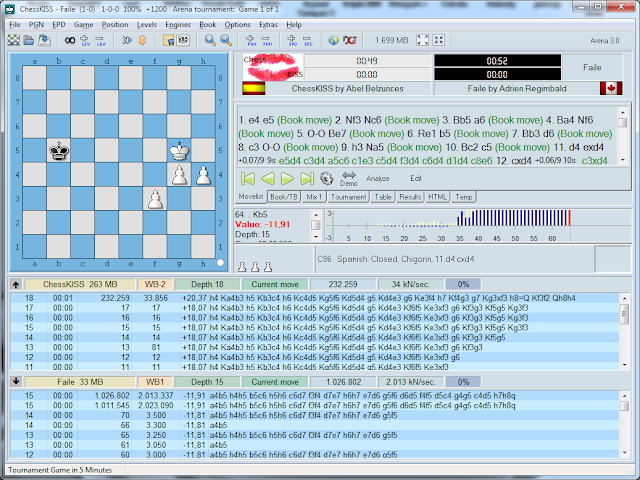640x480 pixels.
Task: Click the plus LEV level icon
Action: [x=84, y=40]
